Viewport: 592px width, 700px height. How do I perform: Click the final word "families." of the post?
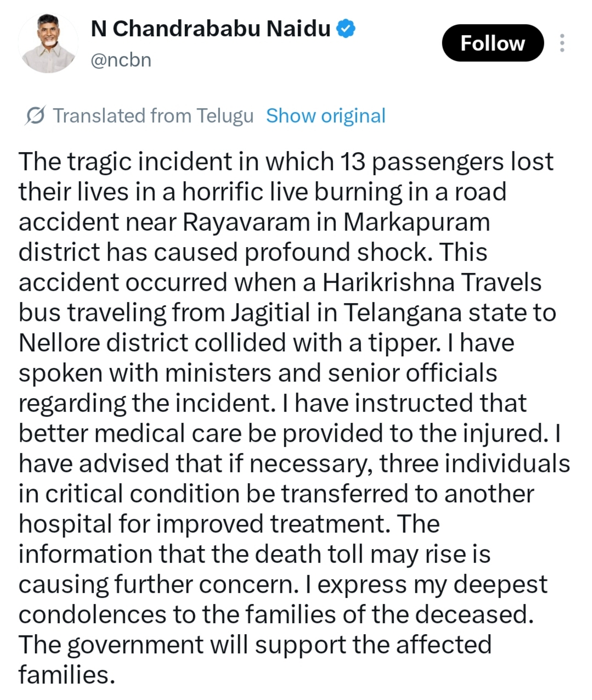(67, 675)
